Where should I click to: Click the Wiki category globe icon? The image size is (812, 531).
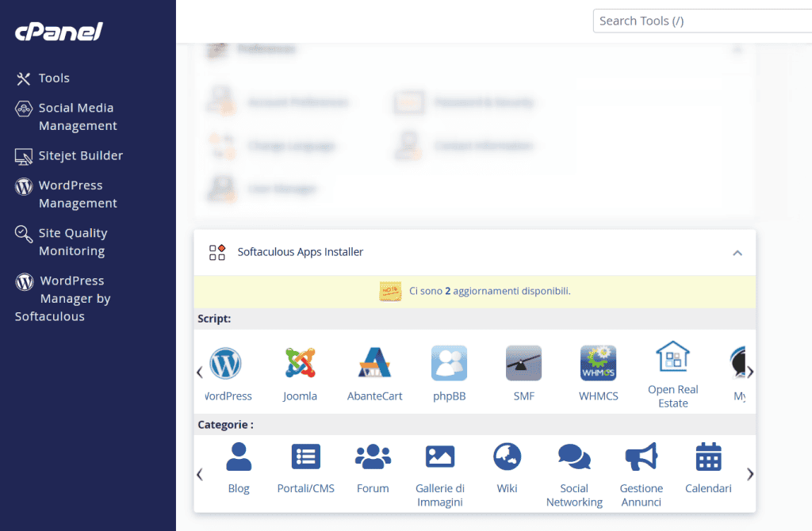(507, 457)
